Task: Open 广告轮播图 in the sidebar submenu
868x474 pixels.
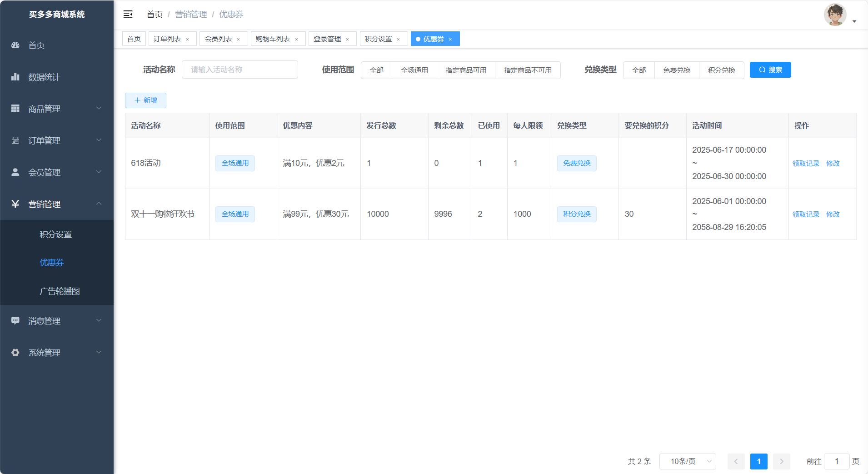Action: pos(60,291)
